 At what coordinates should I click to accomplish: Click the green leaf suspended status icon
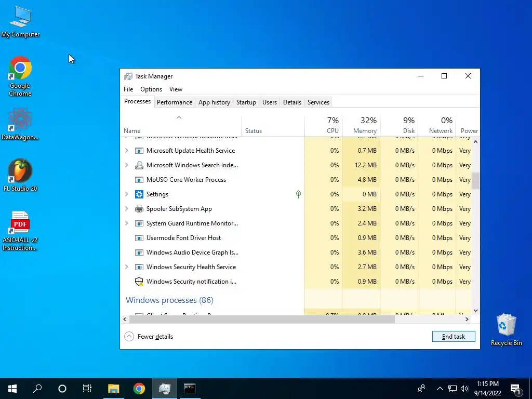[298, 194]
